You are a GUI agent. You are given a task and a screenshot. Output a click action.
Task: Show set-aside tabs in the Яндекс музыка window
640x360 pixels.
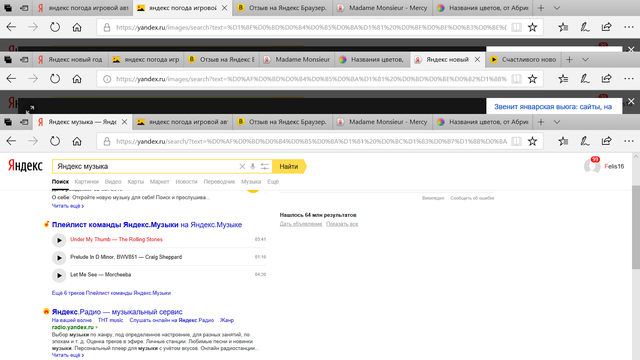tap(8, 122)
